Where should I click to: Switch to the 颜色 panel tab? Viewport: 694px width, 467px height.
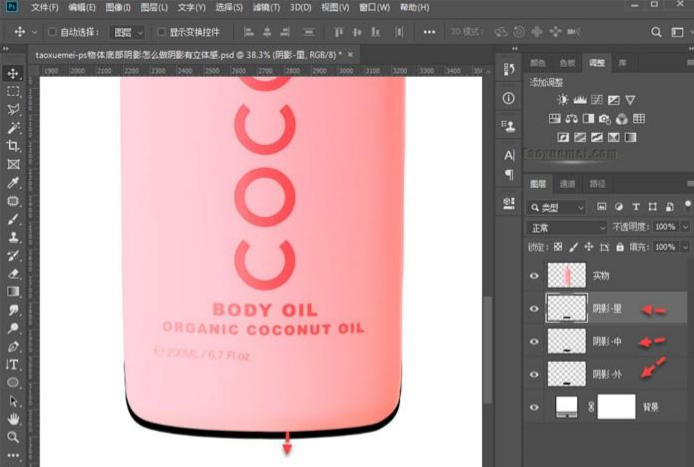(x=538, y=63)
